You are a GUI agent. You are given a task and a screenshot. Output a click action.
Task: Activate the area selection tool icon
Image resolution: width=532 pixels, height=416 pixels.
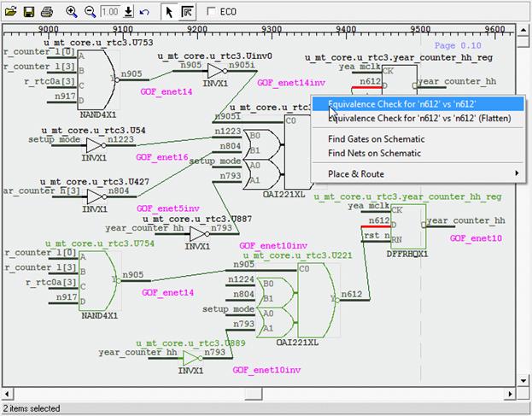click(187, 12)
